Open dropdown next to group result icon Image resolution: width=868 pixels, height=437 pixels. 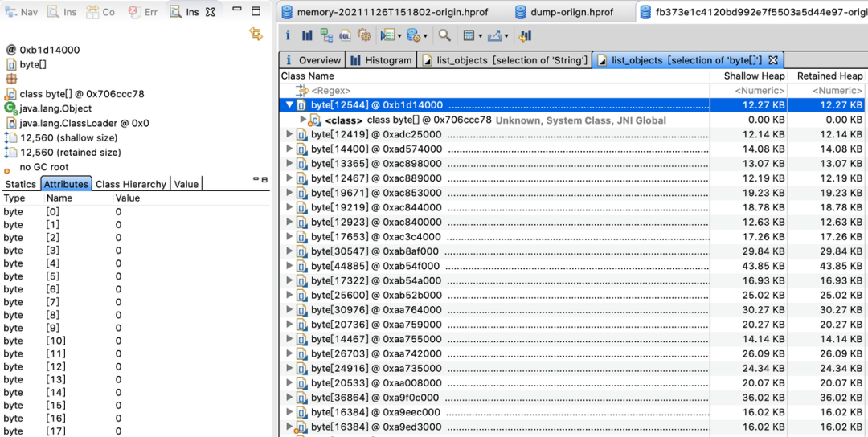click(481, 36)
